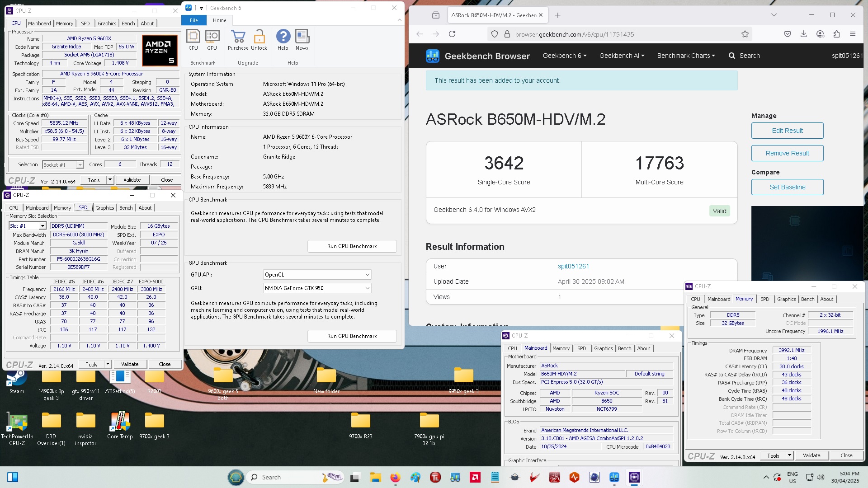Close the ASRock B650M-HDV/M.2 browser tab
Image resolution: width=868 pixels, height=488 pixels.
541,15
